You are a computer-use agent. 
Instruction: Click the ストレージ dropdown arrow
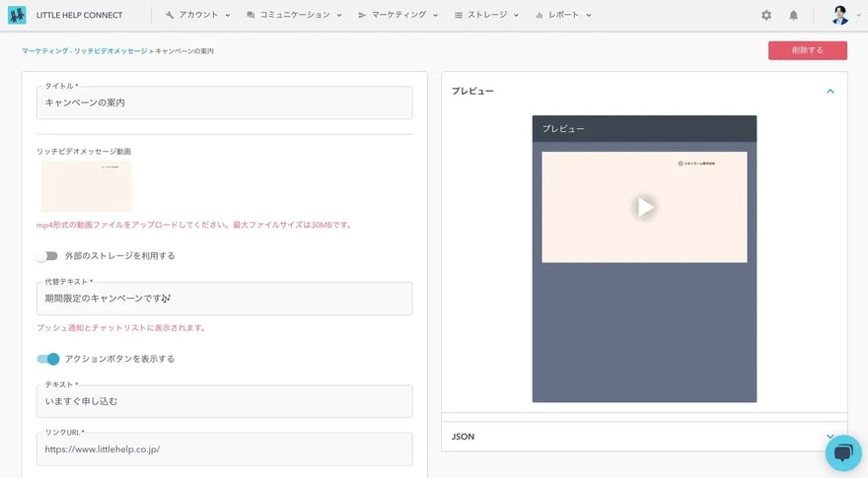click(517, 16)
